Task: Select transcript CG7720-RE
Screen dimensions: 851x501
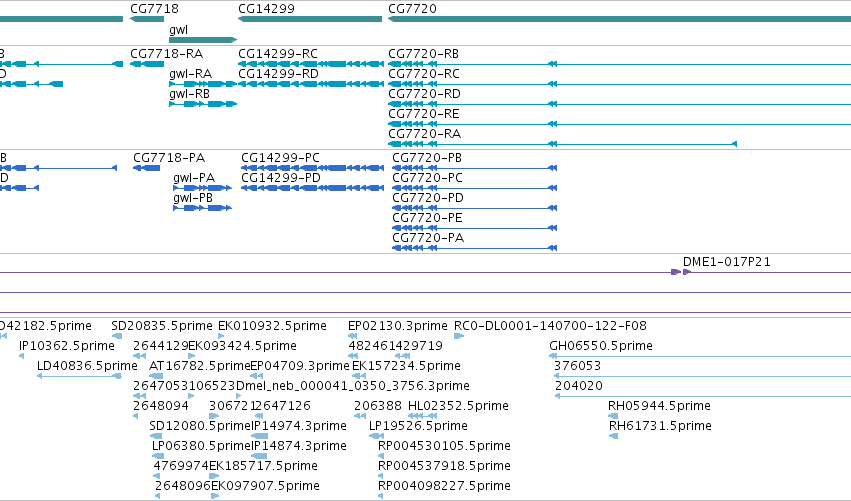Action: 424,114
